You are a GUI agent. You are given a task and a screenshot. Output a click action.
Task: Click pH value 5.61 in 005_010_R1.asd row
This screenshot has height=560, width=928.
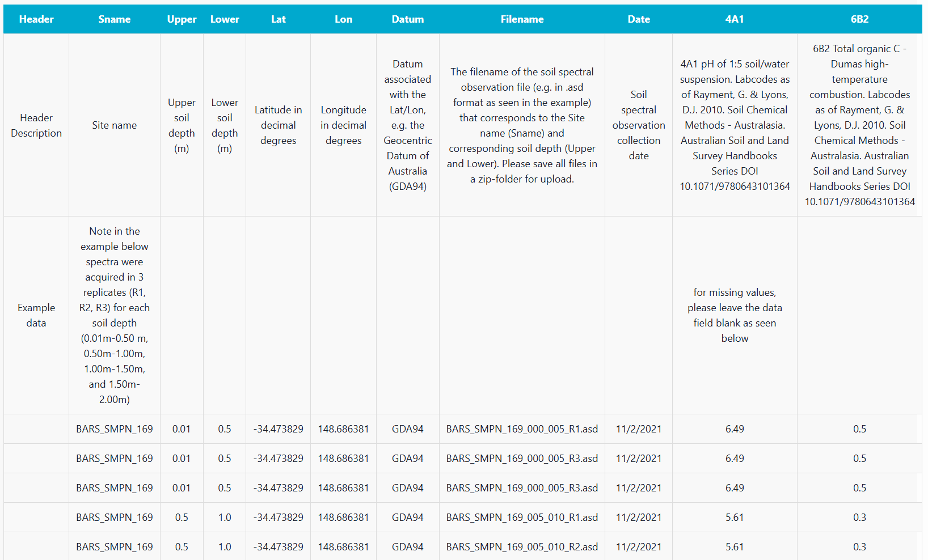coord(735,517)
